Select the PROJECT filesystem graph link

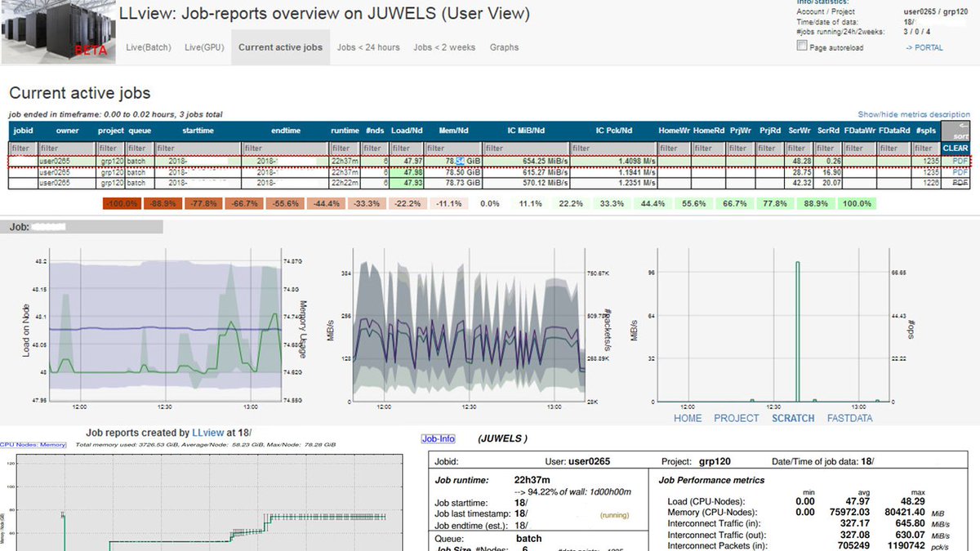click(x=737, y=418)
